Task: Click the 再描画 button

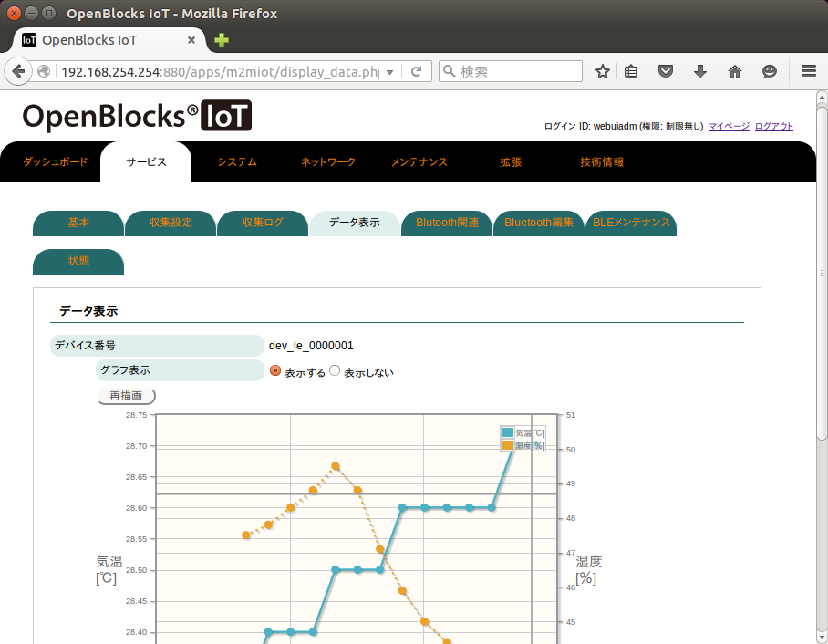Action: [127, 396]
